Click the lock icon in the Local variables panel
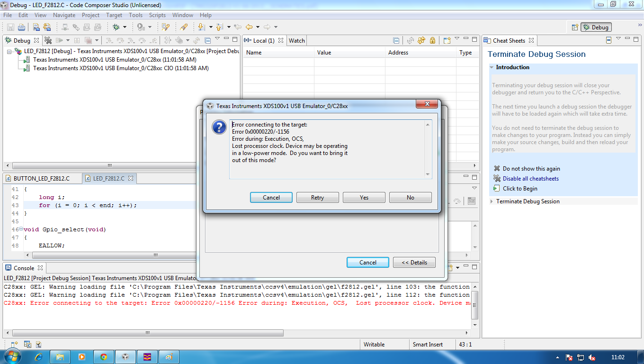Screen dimensions: 644x364 click(432, 40)
